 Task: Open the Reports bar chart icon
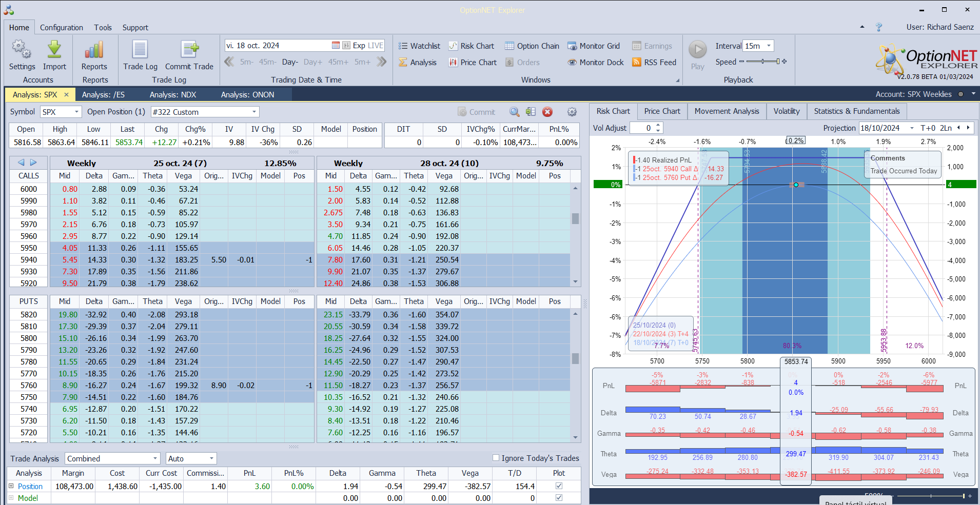[x=94, y=50]
